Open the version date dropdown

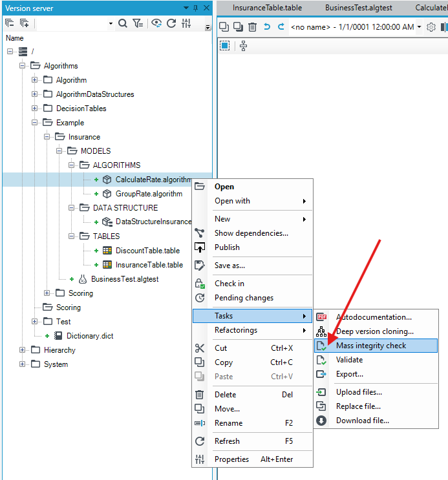click(419, 27)
